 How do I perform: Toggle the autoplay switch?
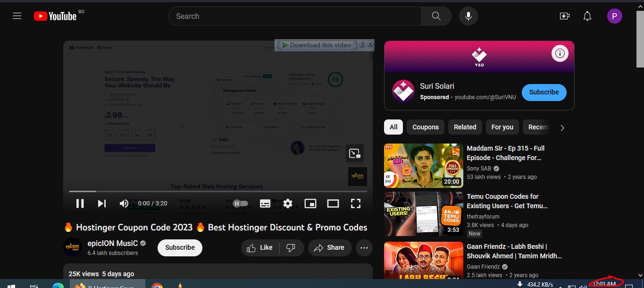pyautogui.click(x=240, y=203)
